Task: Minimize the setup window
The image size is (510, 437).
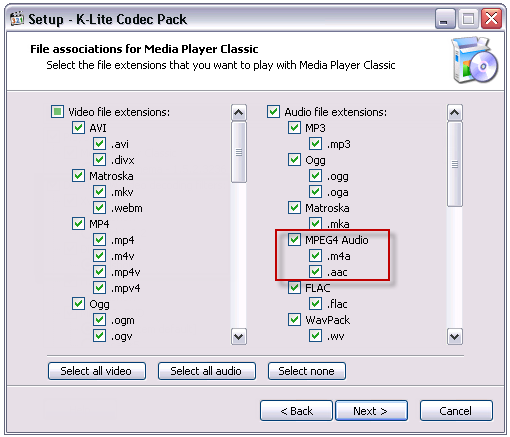Action: [445, 19]
